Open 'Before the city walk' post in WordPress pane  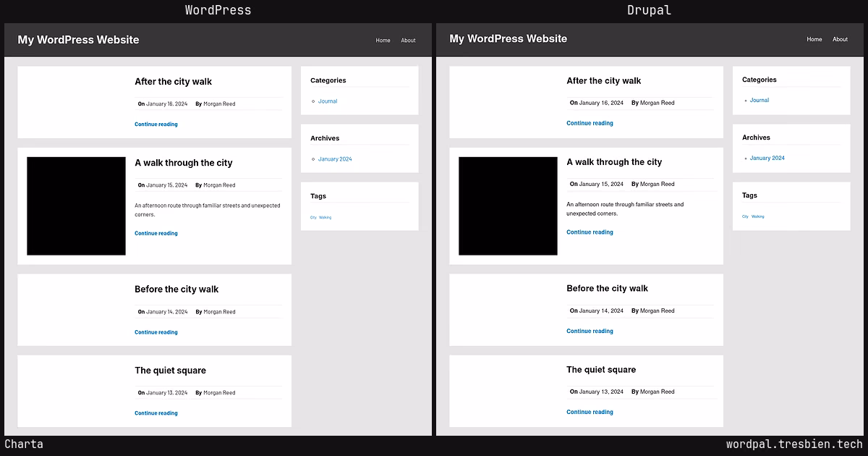[176, 290]
